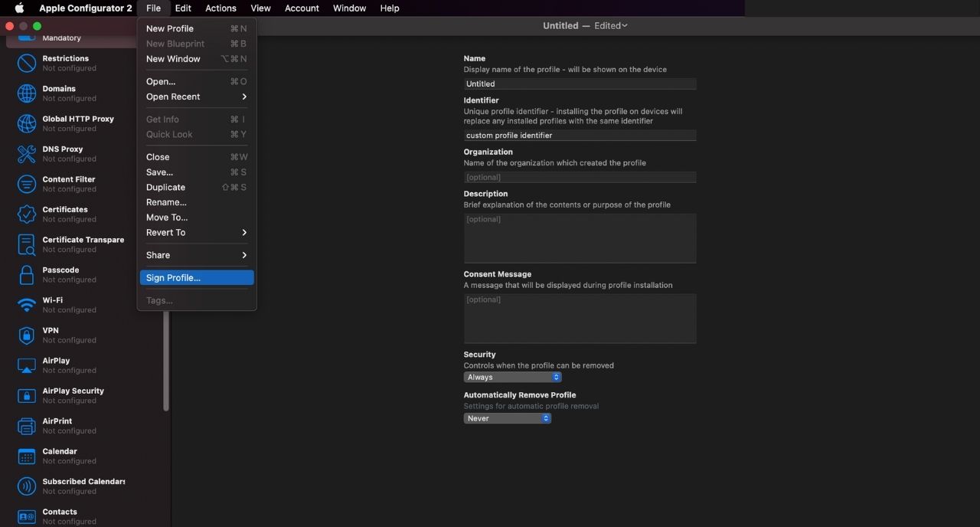This screenshot has width=980, height=527.
Task: Select the Wi-Fi payload icon
Action: tap(27, 305)
